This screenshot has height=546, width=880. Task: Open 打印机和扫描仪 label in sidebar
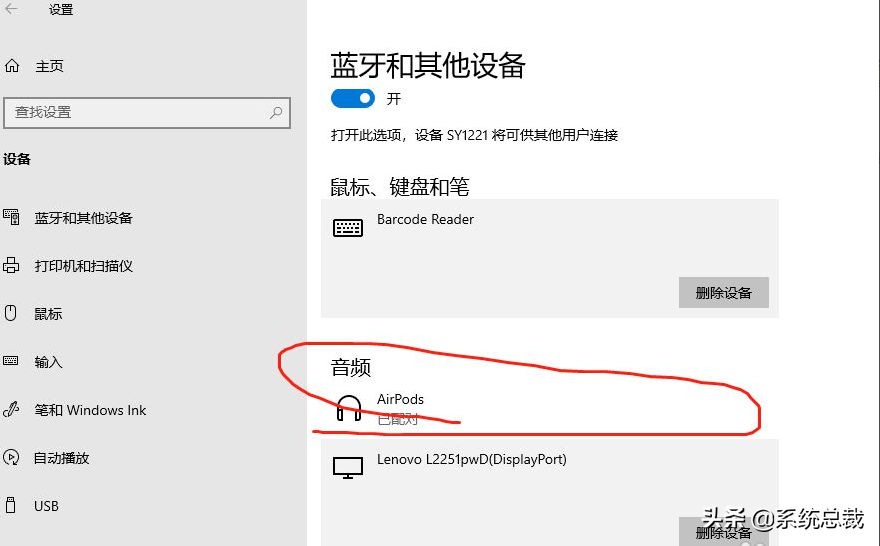tap(84, 266)
